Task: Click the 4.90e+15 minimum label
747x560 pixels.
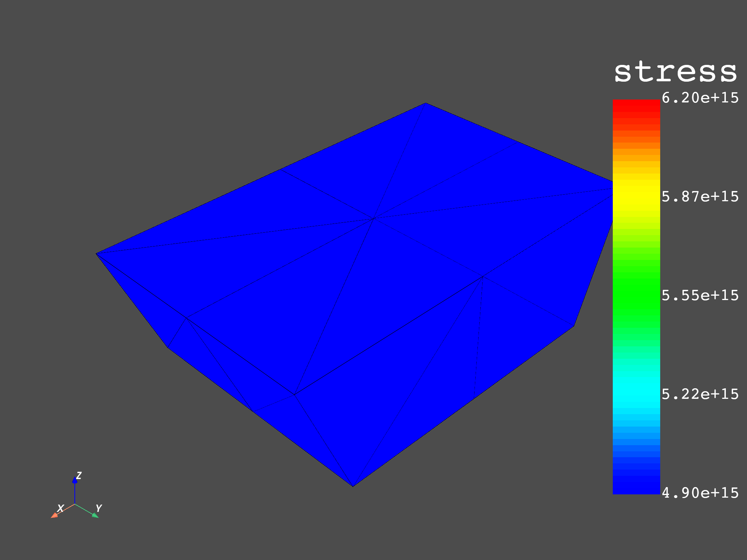Action: point(700,493)
